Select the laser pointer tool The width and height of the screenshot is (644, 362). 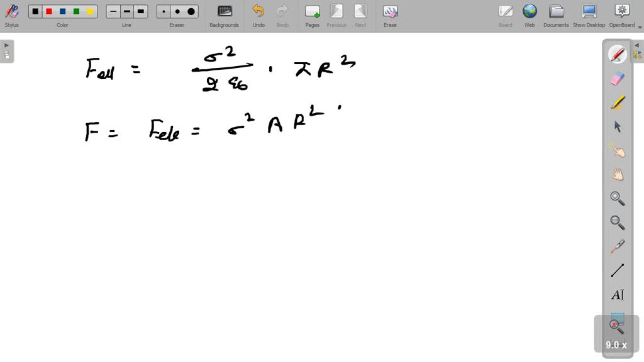click(x=618, y=246)
